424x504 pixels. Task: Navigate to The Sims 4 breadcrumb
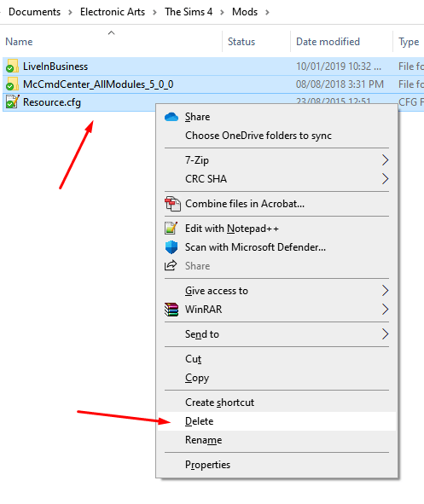[x=189, y=12]
